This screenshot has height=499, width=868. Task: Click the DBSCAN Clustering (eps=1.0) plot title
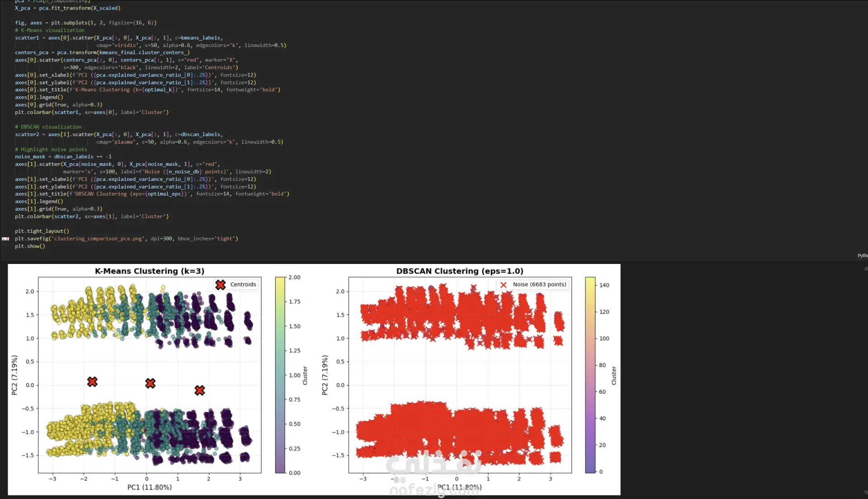coord(459,271)
